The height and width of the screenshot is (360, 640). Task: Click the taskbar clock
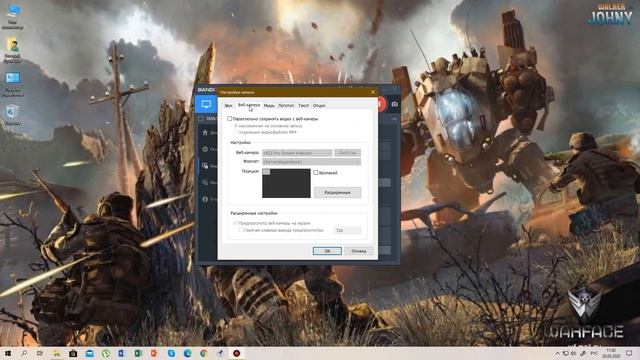[x=611, y=353]
